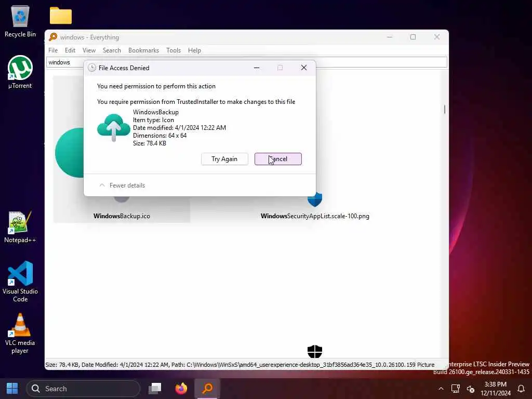Click the search field containing 'windows'
The image size is (532, 399).
[x=246, y=62]
